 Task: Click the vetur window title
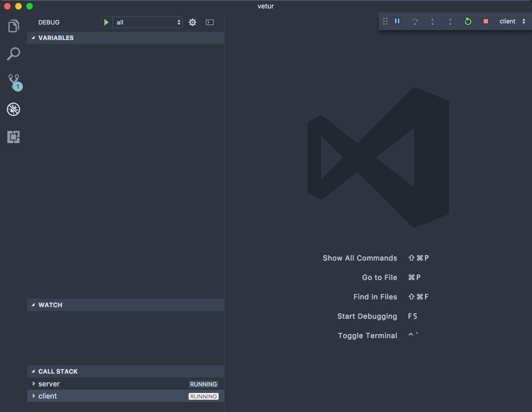pos(266,6)
